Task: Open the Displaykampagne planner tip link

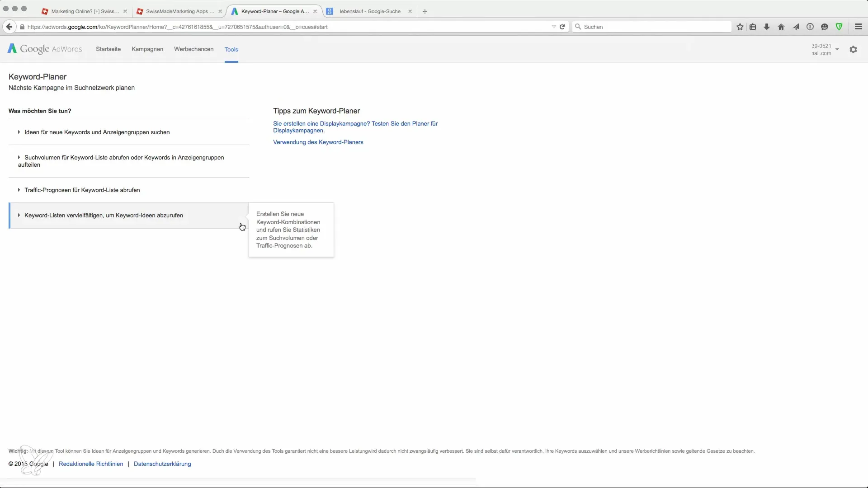Action: (x=355, y=127)
